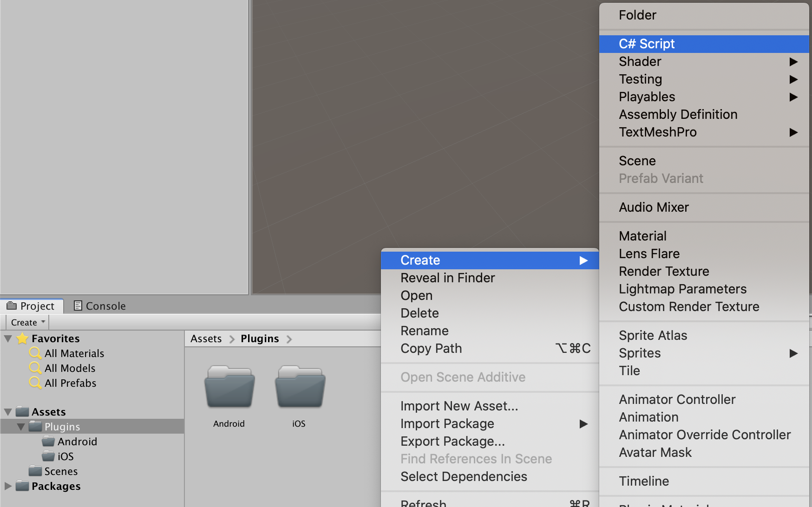Choose Select Dependencies

click(490, 476)
